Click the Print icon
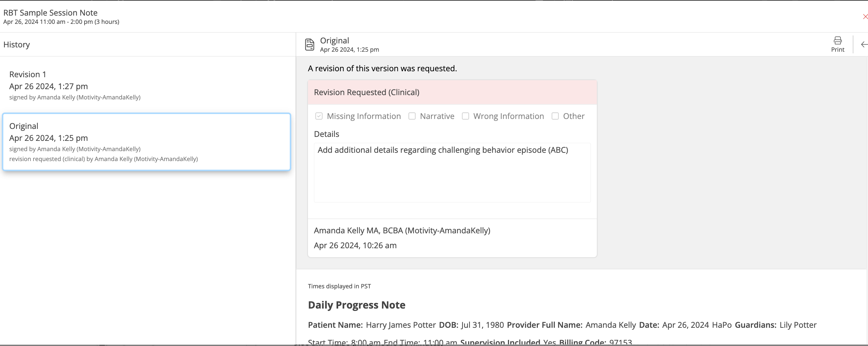Viewport: 868px width, 346px height. (837, 41)
